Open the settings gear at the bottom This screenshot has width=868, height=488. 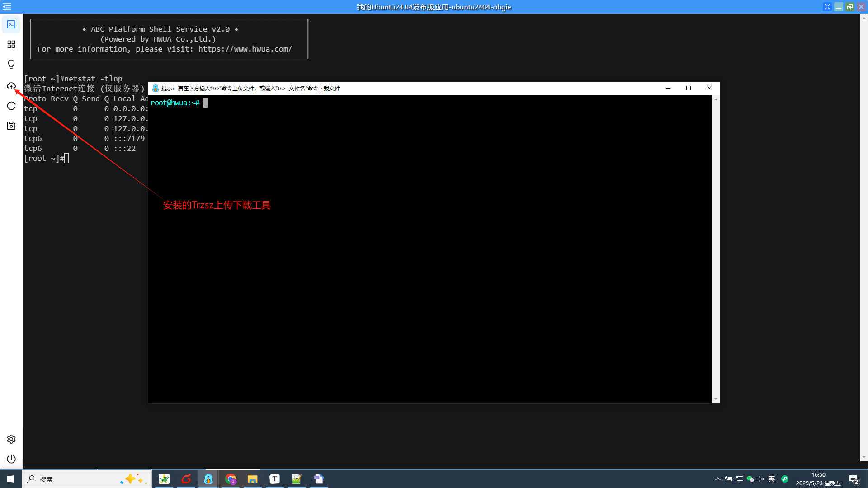tap(11, 439)
